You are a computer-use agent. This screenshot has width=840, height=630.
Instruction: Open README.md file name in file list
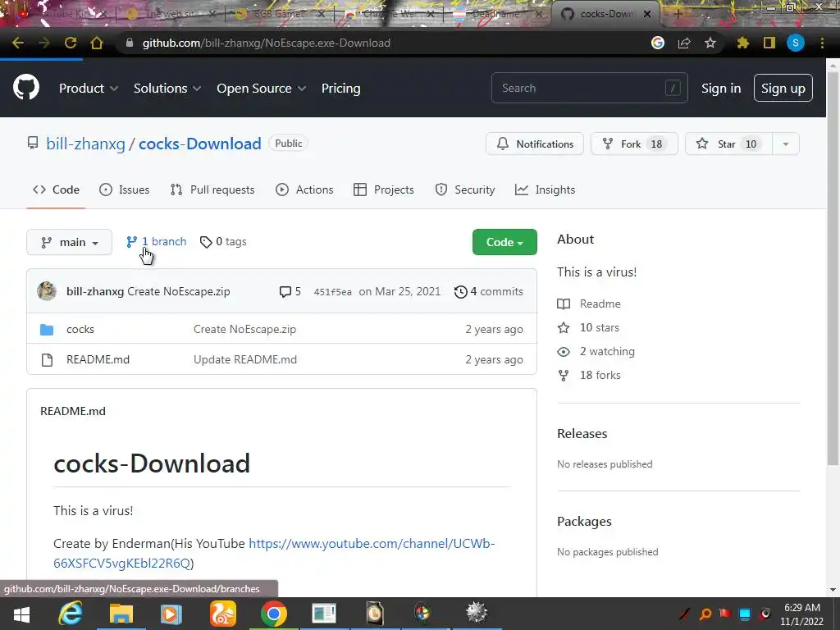[98, 359]
